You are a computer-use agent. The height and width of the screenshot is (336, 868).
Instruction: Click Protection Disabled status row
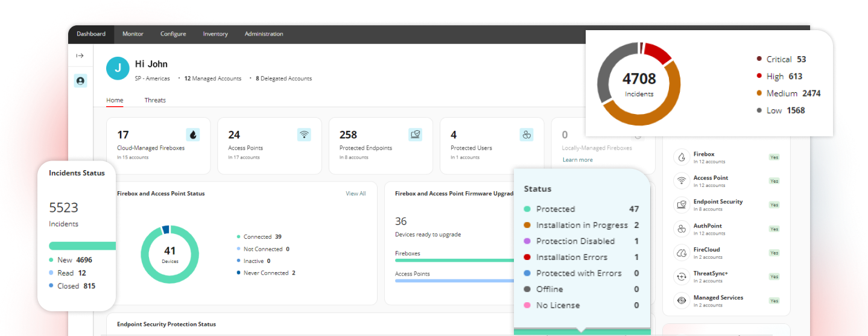click(581, 241)
